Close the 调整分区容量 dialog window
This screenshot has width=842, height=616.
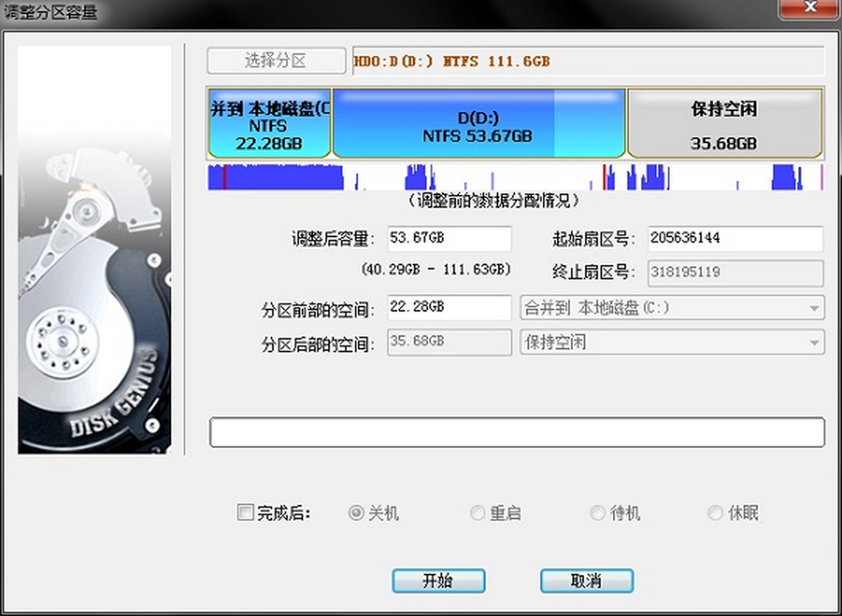pos(810,8)
